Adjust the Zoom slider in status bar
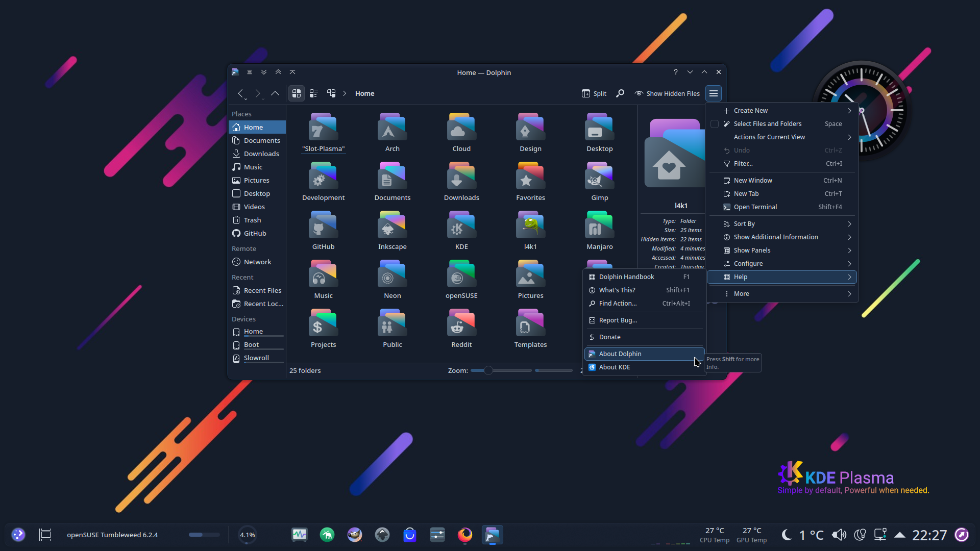 (x=501, y=370)
